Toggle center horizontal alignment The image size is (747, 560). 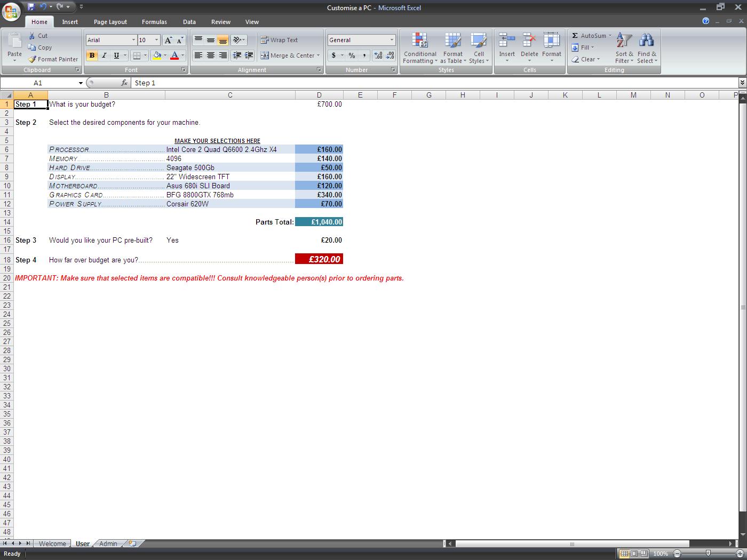pyautogui.click(x=210, y=55)
